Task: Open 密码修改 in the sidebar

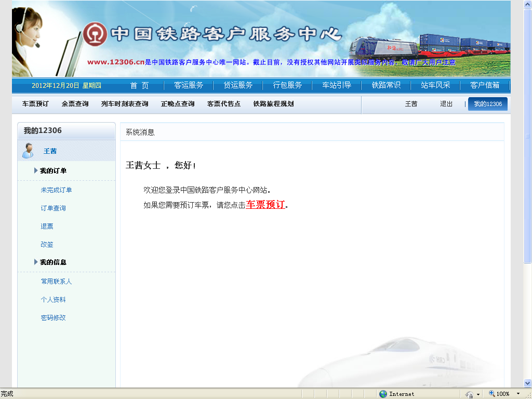Action: tap(54, 317)
